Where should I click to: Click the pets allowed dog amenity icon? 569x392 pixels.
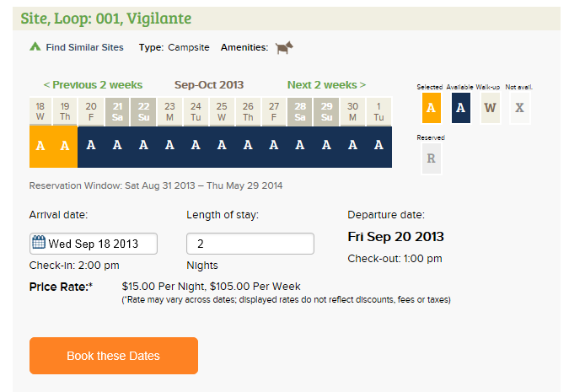pyautogui.click(x=284, y=47)
